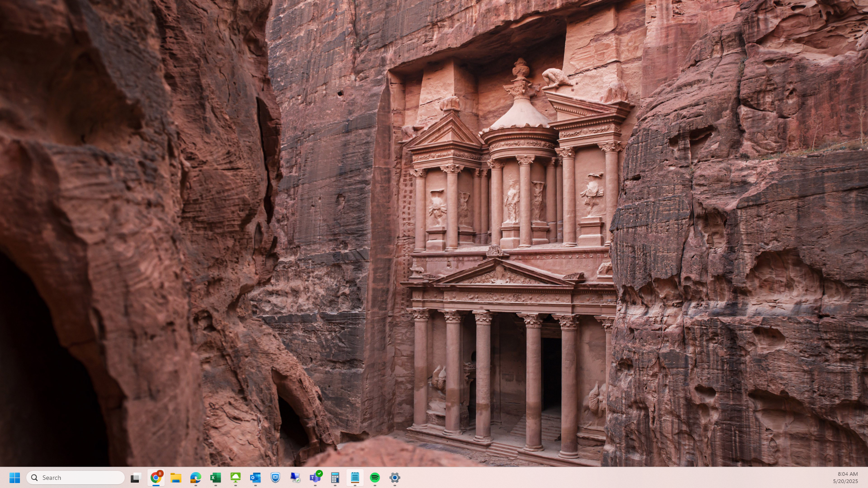The height and width of the screenshot is (488, 868).
Task: Open Task View from the taskbar
Action: [x=136, y=478]
